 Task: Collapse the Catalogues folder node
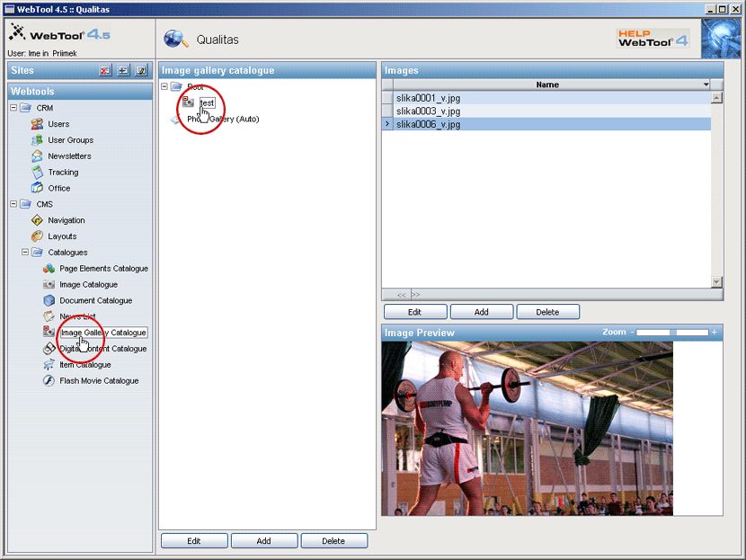(25, 253)
